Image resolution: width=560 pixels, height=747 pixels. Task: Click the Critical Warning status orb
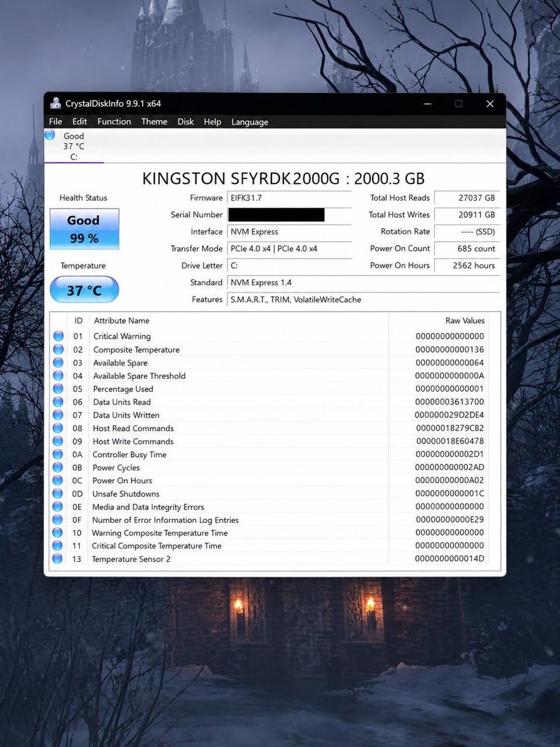[x=58, y=336]
